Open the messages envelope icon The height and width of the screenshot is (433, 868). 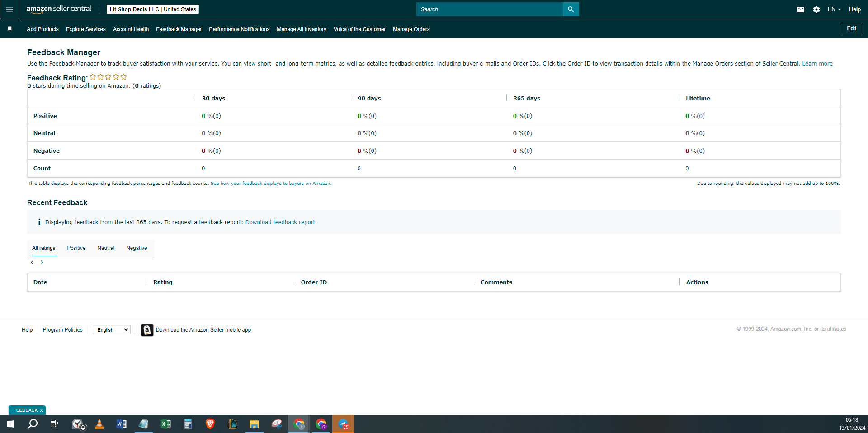coord(801,9)
